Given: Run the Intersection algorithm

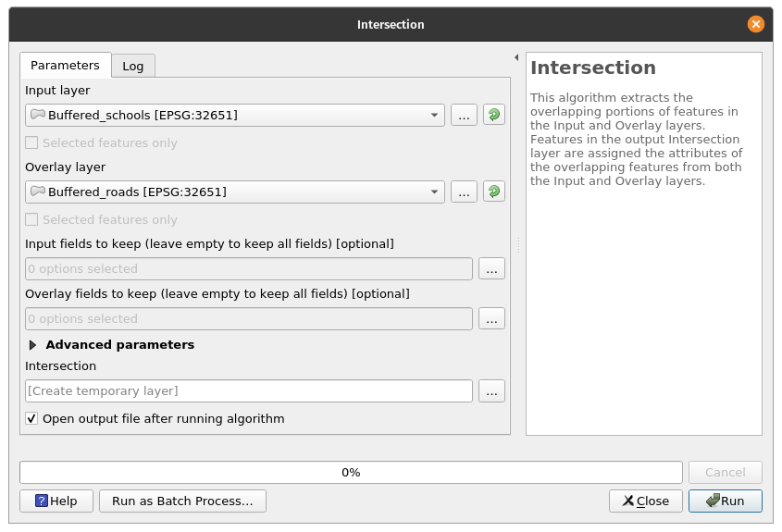Looking at the screenshot, I should click(x=725, y=501).
